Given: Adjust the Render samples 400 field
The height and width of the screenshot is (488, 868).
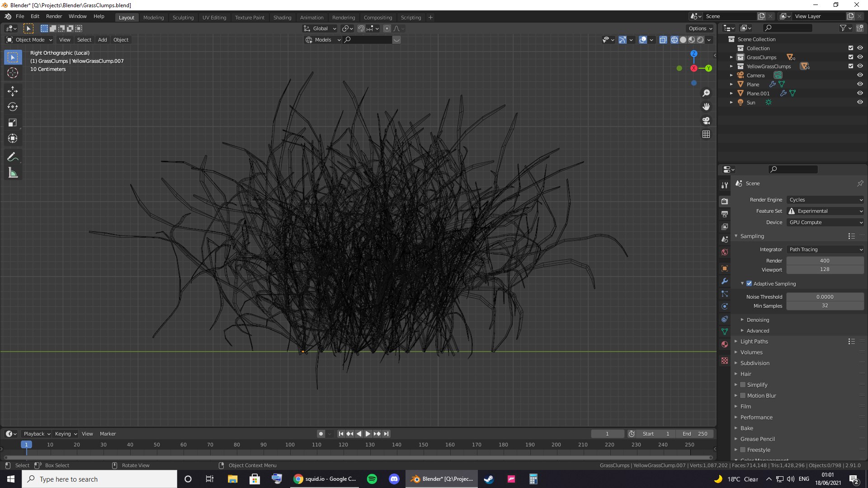Looking at the screenshot, I should coord(825,261).
